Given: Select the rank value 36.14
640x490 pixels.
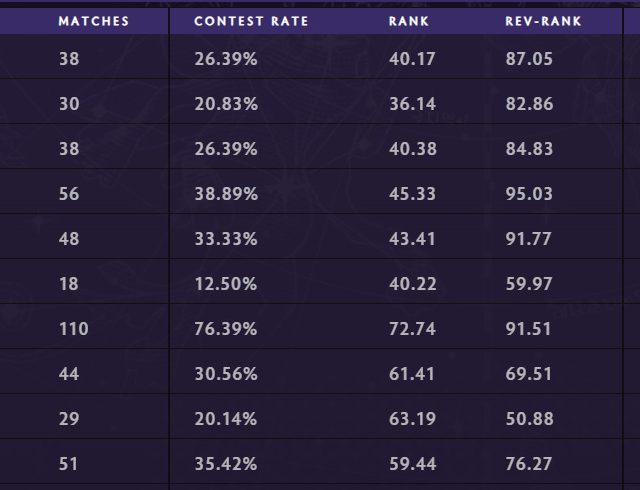Looking at the screenshot, I should coord(412,104).
